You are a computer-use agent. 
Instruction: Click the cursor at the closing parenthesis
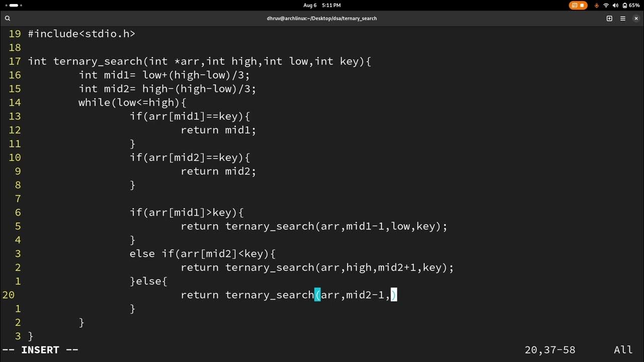(394, 295)
